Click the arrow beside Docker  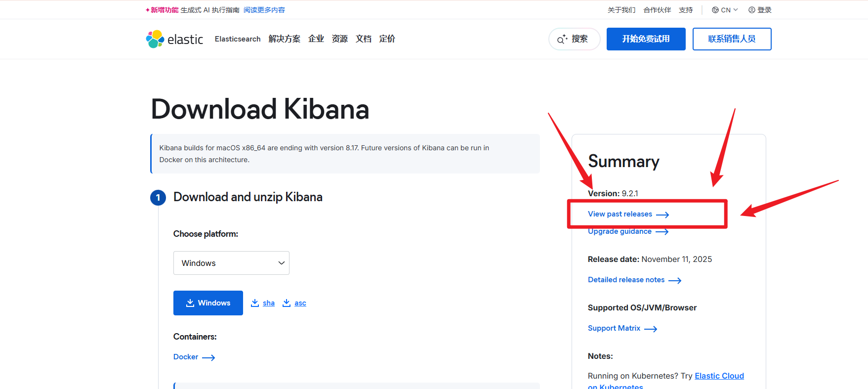pyautogui.click(x=208, y=357)
